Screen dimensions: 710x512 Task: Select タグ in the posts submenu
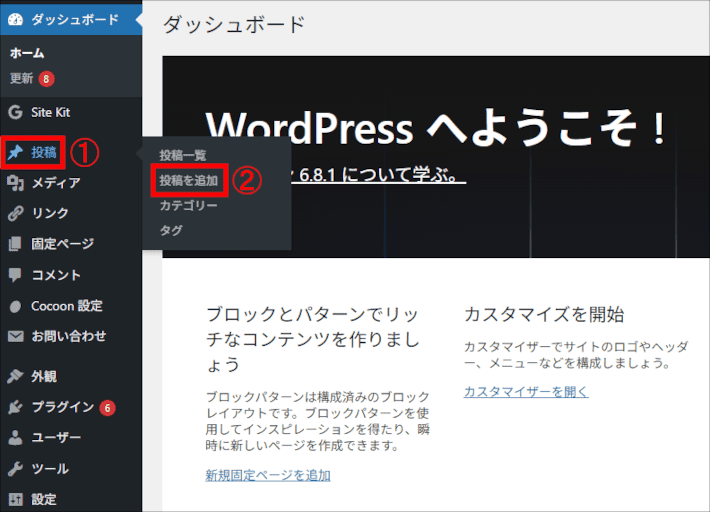(x=170, y=231)
